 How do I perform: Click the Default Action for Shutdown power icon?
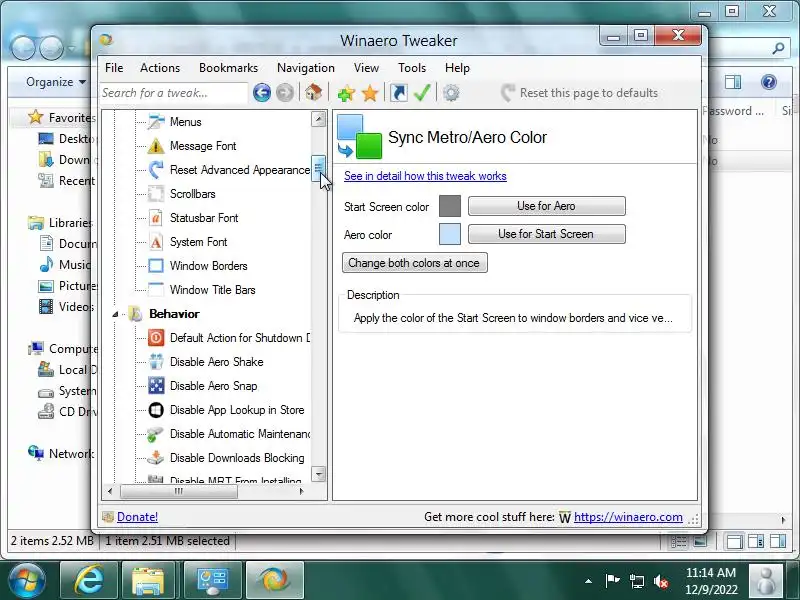pos(156,338)
